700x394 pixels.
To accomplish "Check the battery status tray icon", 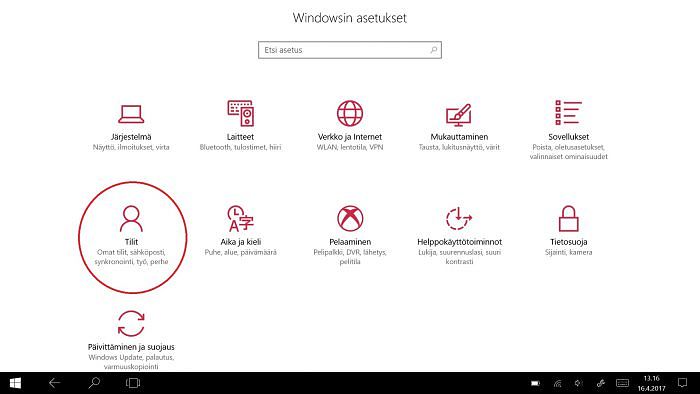I will pos(535,383).
